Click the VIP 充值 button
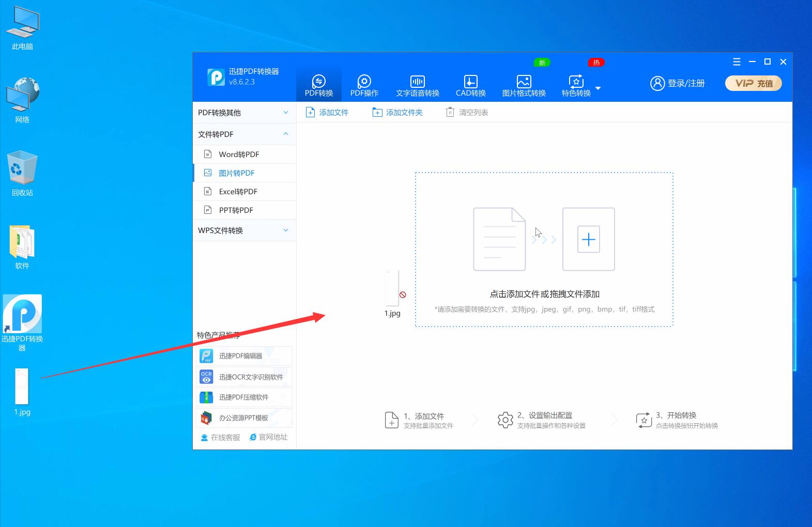 (754, 83)
